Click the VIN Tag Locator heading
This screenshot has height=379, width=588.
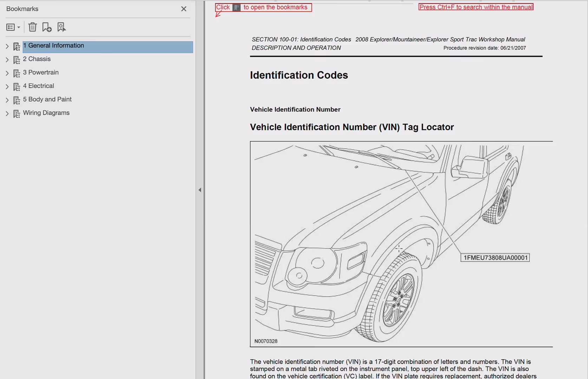point(352,127)
